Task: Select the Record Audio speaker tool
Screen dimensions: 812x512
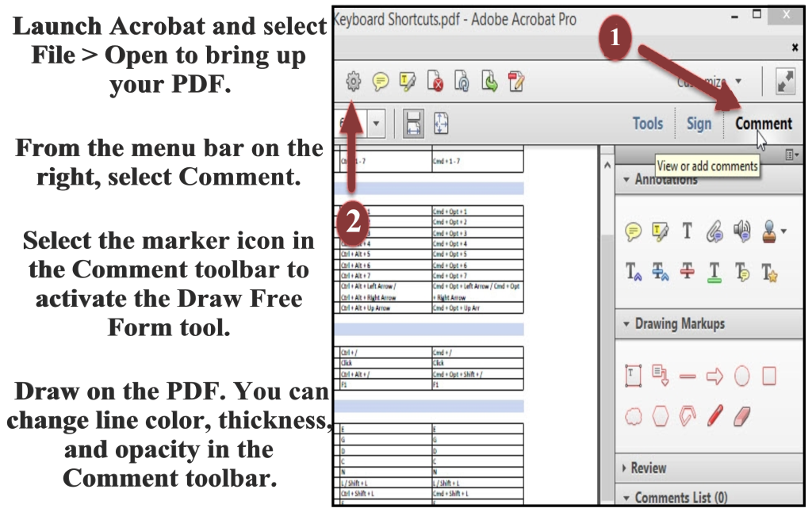Action: tap(742, 231)
